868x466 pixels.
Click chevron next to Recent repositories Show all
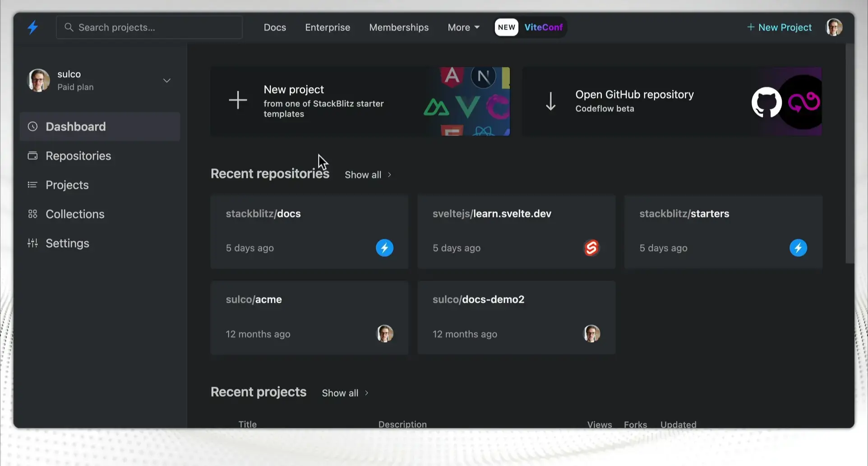click(389, 174)
